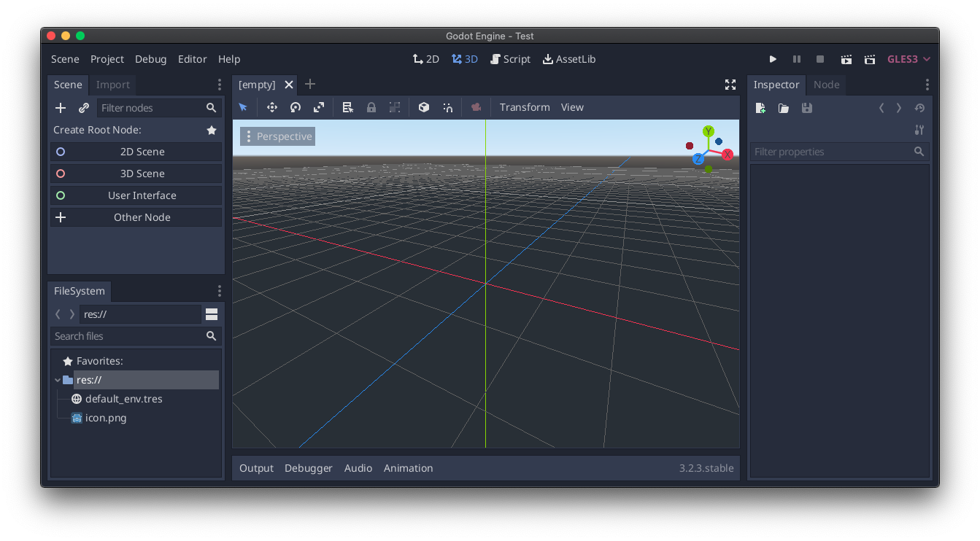
Task: Click the Search files field
Action: point(136,336)
